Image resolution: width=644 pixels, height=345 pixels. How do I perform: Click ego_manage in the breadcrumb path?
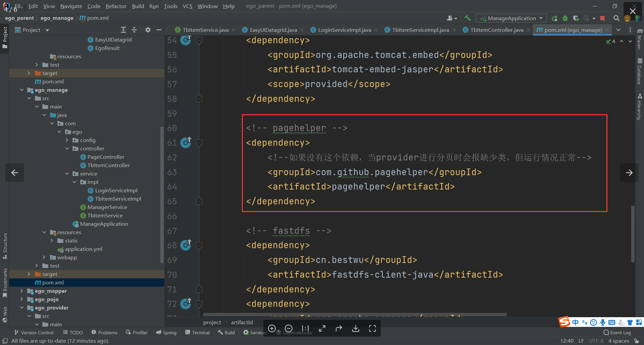coord(57,18)
